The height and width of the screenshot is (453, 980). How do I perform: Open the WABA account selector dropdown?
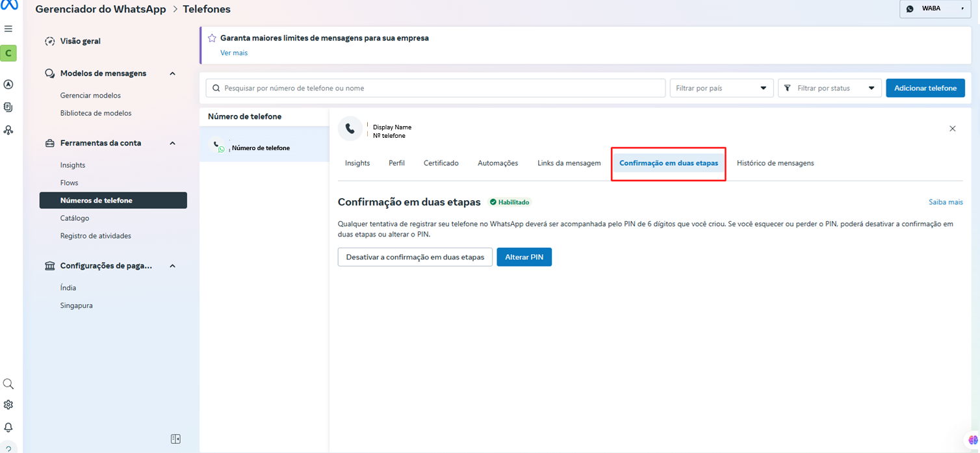(x=935, y=9)
